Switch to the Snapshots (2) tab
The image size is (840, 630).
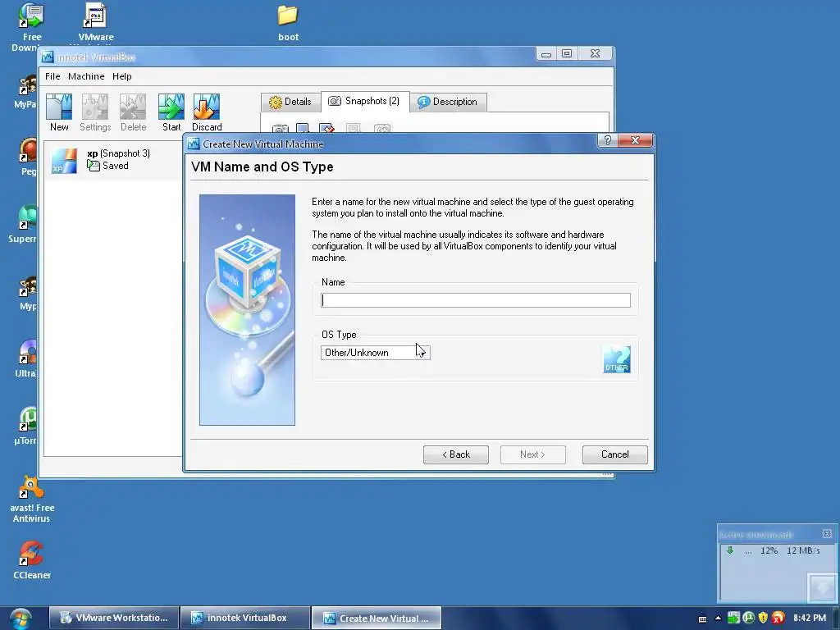[x=365, y=101]
